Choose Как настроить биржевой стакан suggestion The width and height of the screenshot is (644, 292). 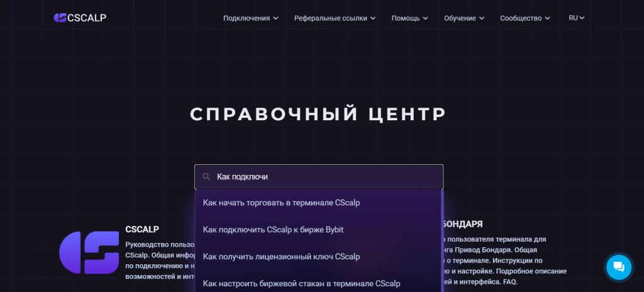coord(318,283)
